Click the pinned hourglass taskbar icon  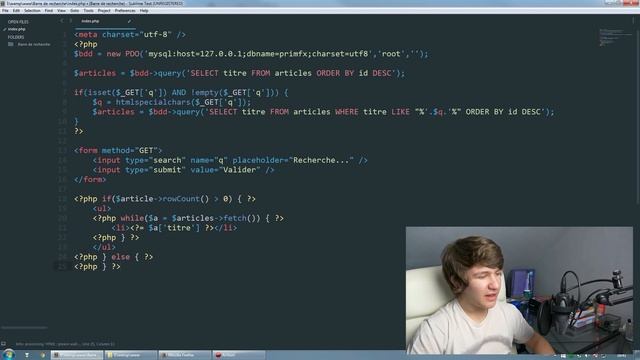[x=27, y=355]
